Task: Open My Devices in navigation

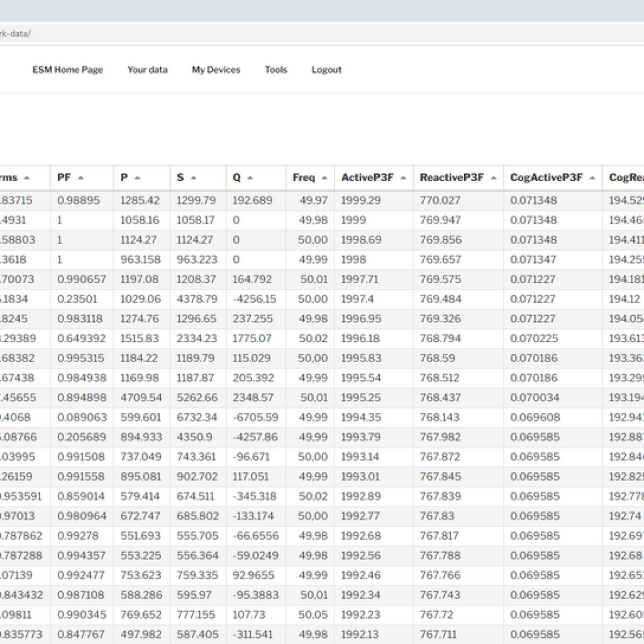Action: tap(216, 70)
